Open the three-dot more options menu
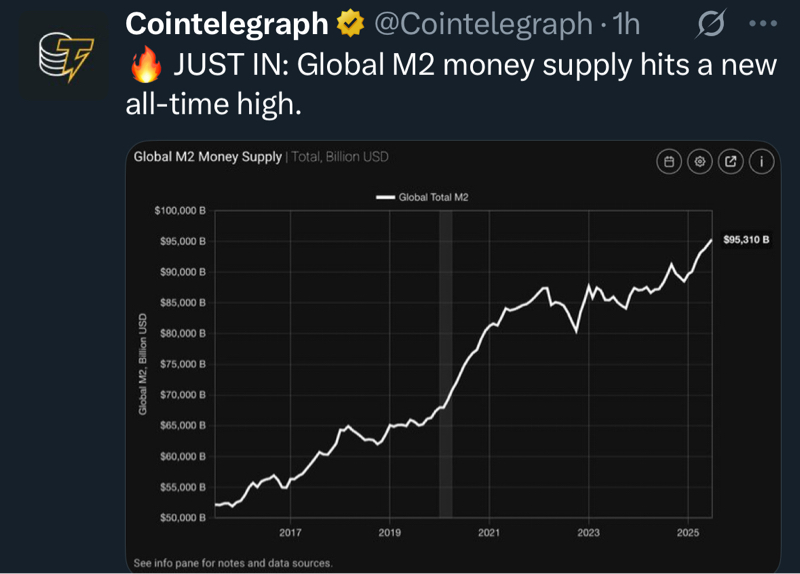The image size is (800, 574). pos(763,24)
